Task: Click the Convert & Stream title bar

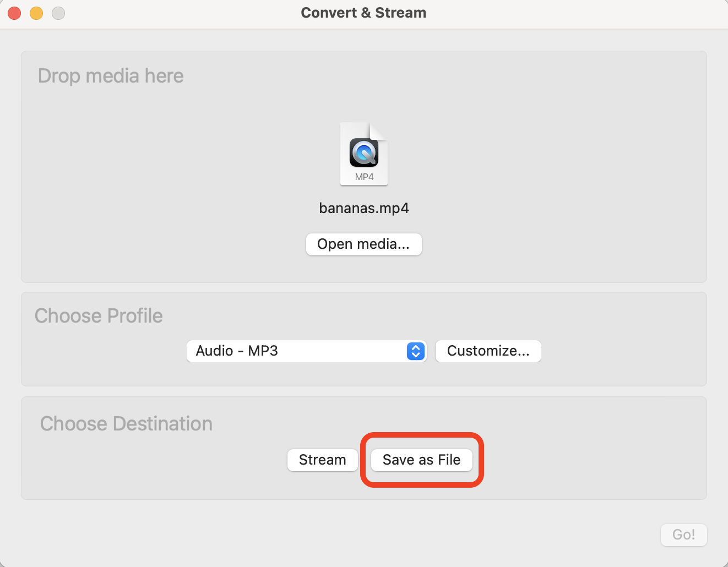Action: 363,12
